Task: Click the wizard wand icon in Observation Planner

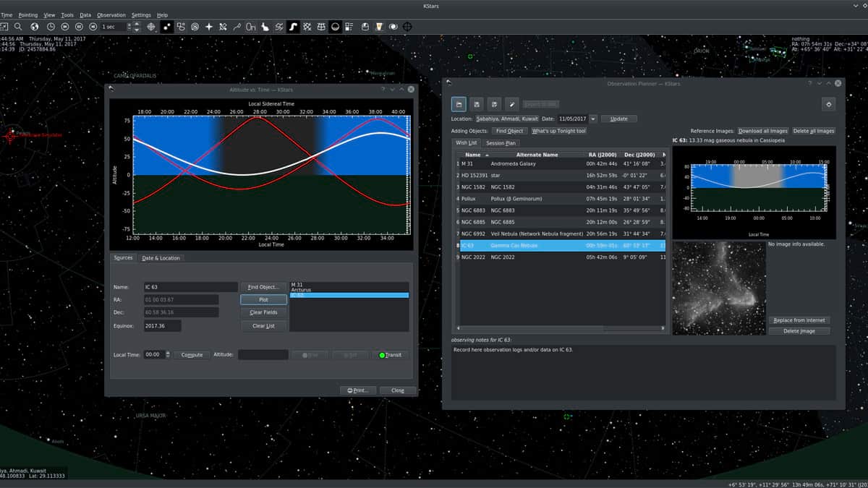Action: coord(512,104)
